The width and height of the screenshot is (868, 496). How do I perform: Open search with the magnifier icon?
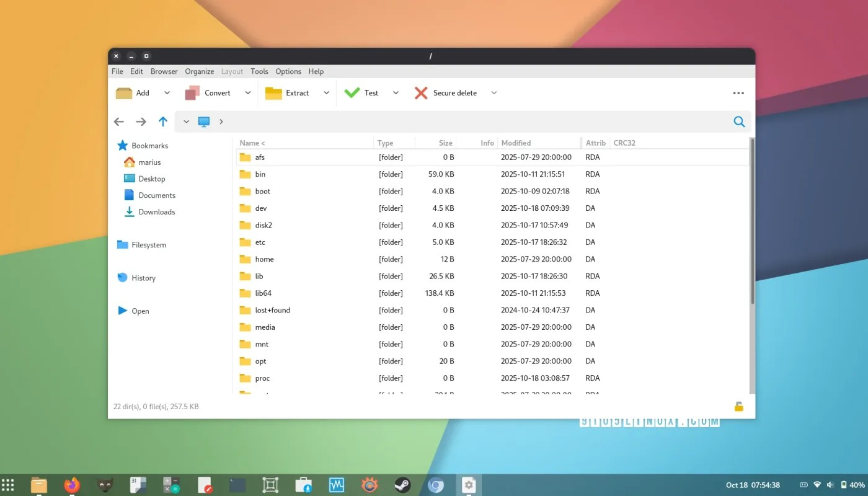pos(739,122)
